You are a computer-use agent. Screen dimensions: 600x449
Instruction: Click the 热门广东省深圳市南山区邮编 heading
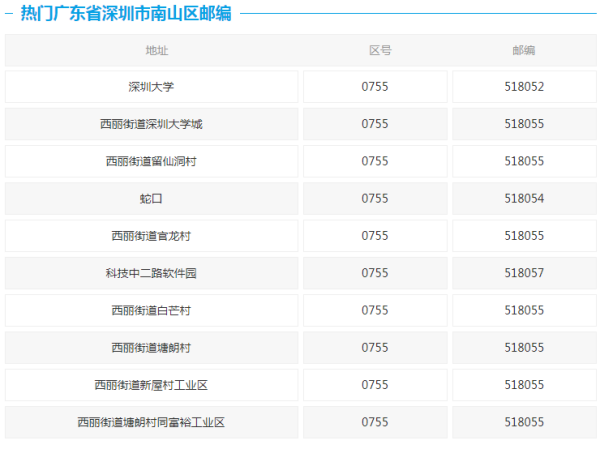[x=126, y=13]
